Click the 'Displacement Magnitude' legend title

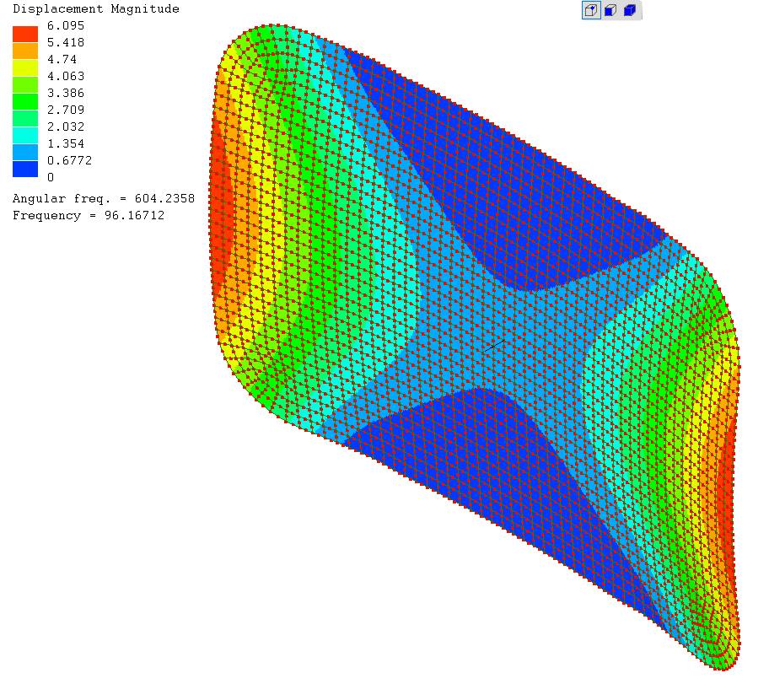[x=96, y=8]
